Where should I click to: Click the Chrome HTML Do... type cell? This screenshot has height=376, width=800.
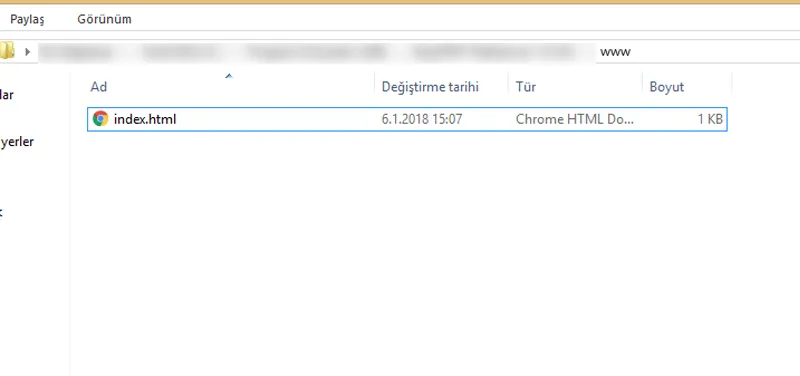574,119
